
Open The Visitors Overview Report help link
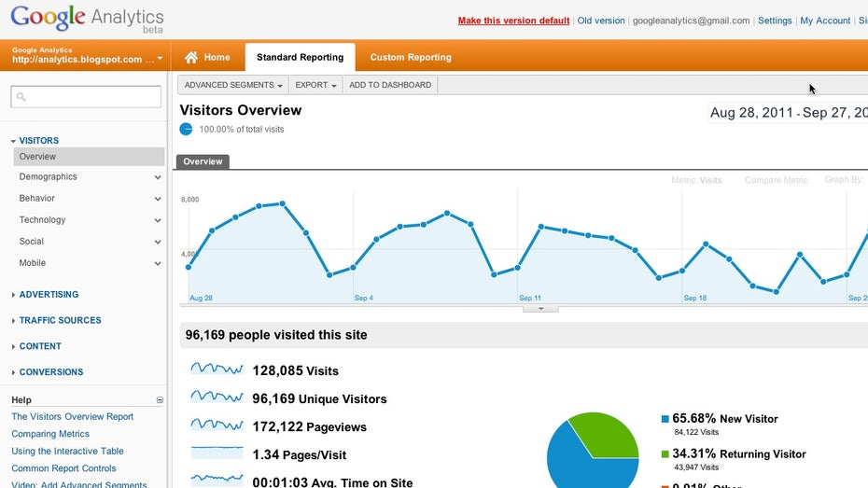[73, 417]
